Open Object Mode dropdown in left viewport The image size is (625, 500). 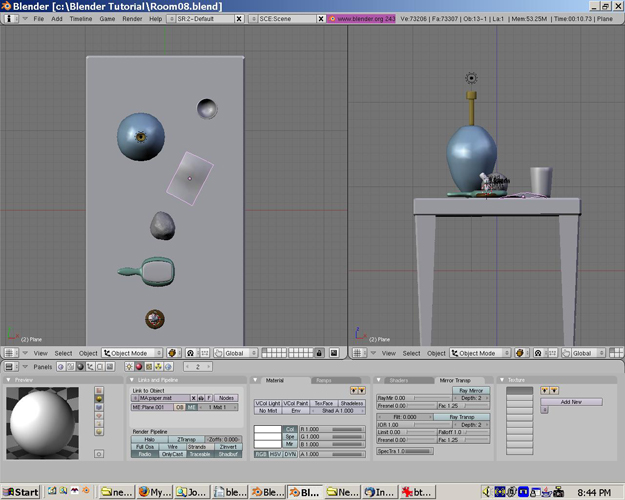[132, 353]
